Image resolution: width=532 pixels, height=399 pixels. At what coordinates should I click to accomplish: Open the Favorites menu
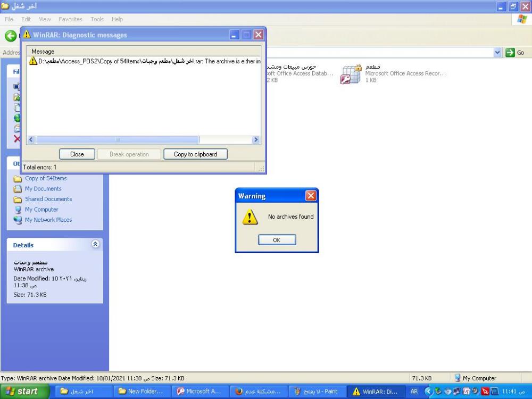coord(70,19)
